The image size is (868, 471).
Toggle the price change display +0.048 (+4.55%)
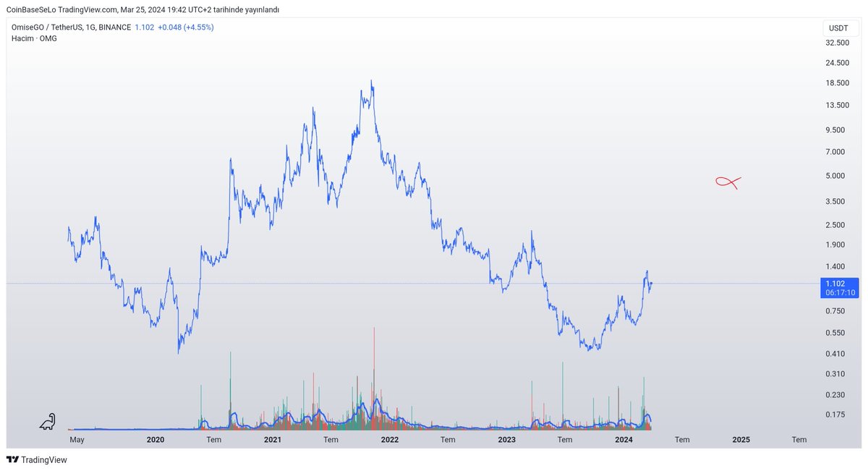pos(187,26)
